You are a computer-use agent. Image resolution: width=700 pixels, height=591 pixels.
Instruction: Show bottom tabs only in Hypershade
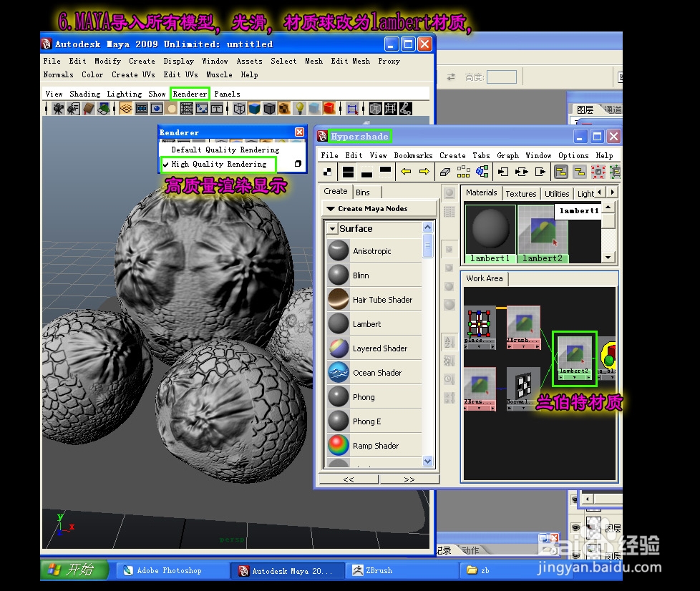pos(366,172)
